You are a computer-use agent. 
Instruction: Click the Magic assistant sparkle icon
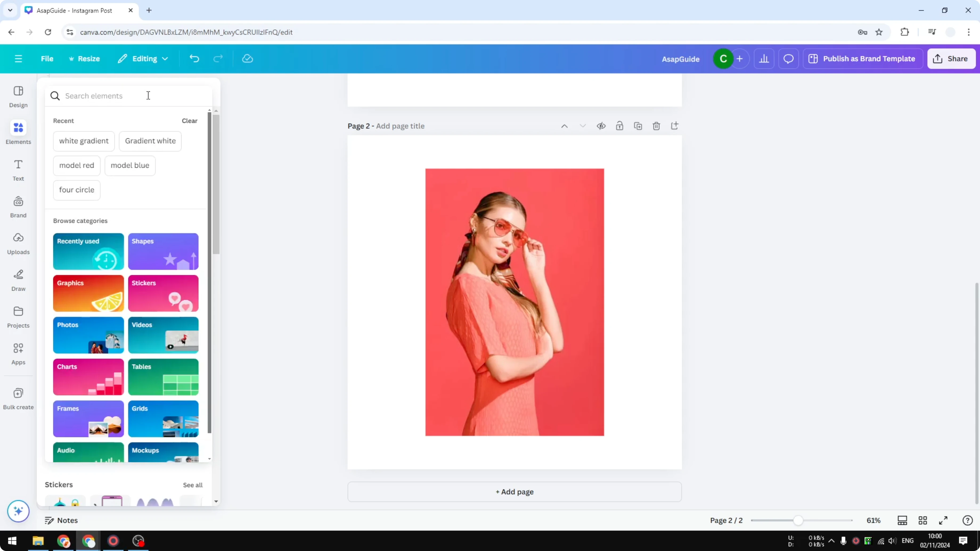(18, 511)
